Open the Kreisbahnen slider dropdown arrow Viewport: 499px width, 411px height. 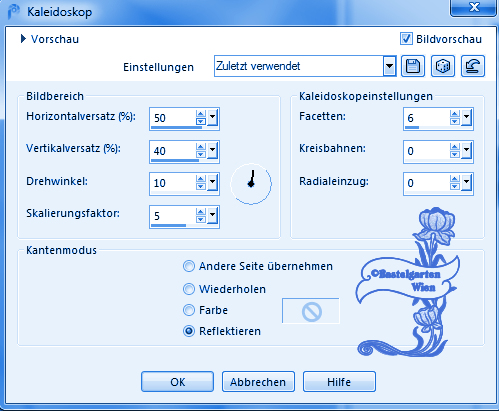(467, 150)
